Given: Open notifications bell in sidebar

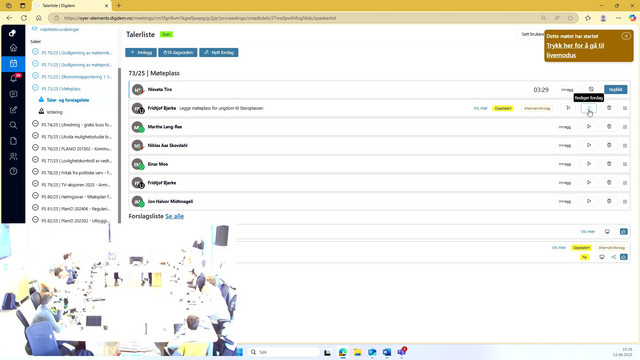Looking at the screenshot, I should (x=13, y=78).
